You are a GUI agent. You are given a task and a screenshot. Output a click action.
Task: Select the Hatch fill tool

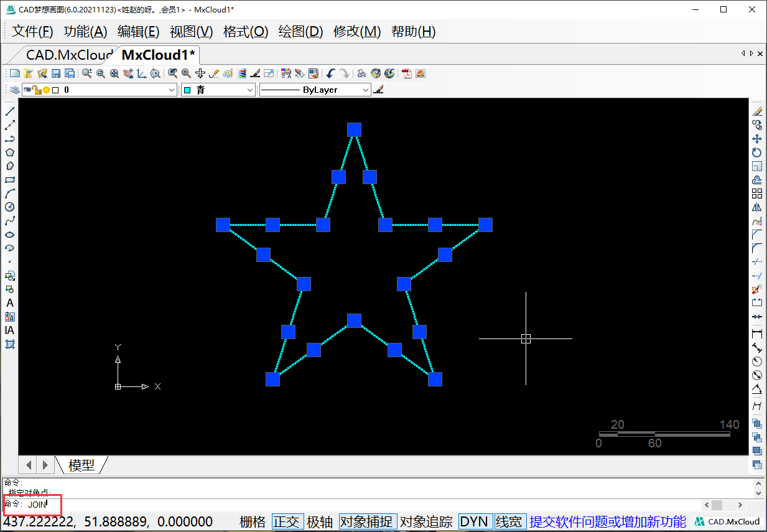click(10, 344)
